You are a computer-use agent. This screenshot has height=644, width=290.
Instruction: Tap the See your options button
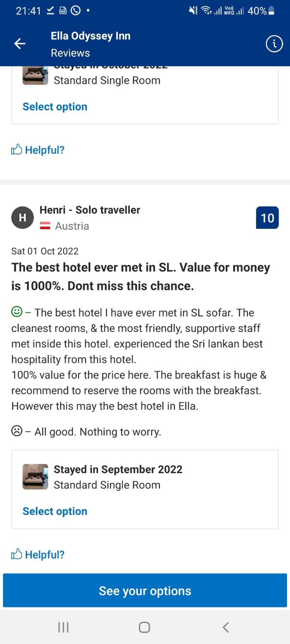145,590
